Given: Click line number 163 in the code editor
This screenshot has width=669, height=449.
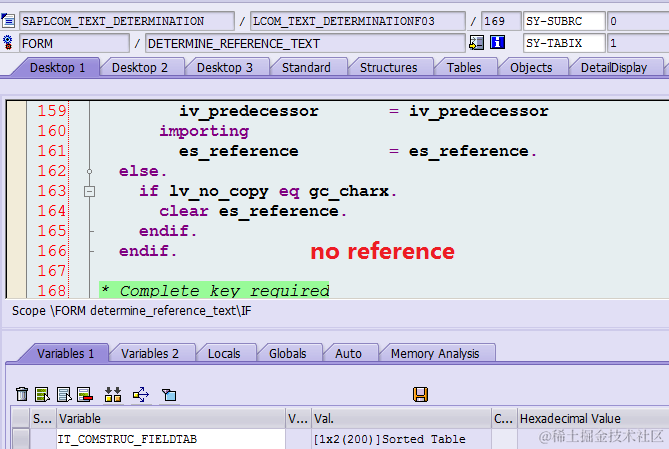Looking at the screenshot, I should [x=52, y=191].
